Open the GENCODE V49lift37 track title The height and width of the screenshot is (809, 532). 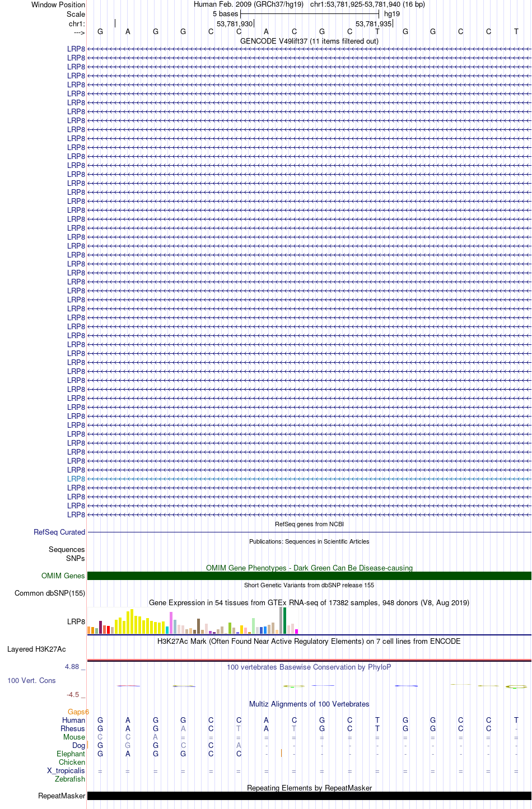pos(309,41)
